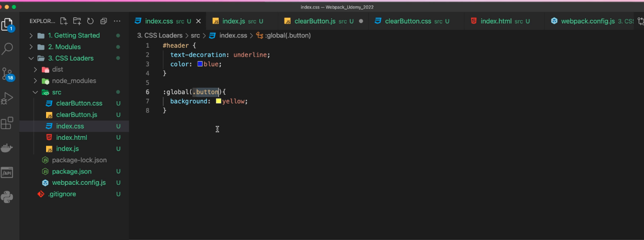Open the Docker view in activity bar
Viewport: 644px width, 240px height.
(x=8, y=148)
